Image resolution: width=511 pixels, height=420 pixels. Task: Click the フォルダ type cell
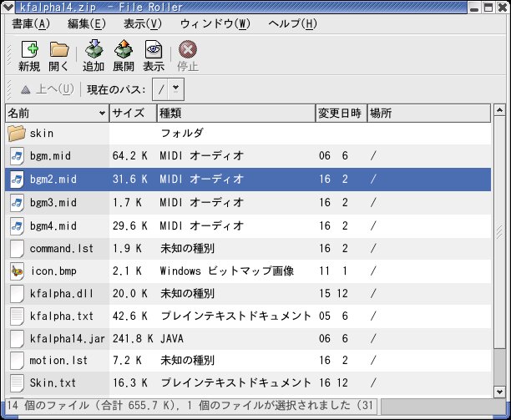182,134
